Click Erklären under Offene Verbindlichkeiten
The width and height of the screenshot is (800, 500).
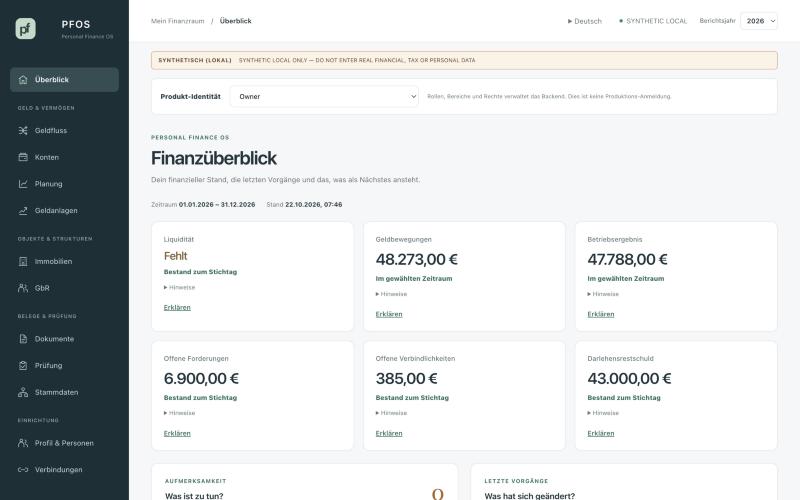(389, 433)
